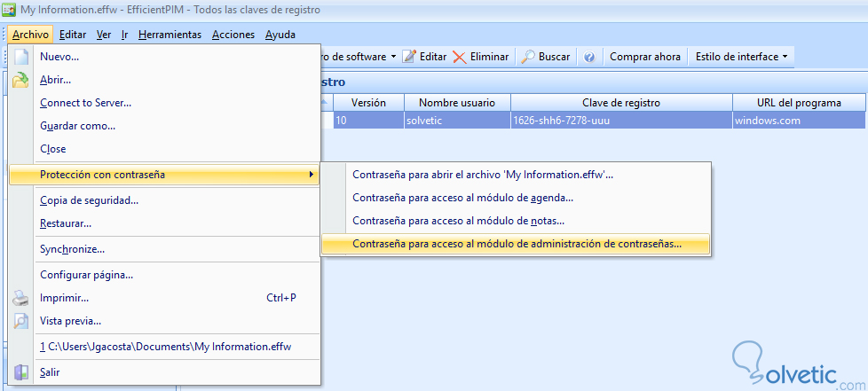Open the Herramientas menu
This screenshot has height=391, width=868.
(x=170, y=35)
